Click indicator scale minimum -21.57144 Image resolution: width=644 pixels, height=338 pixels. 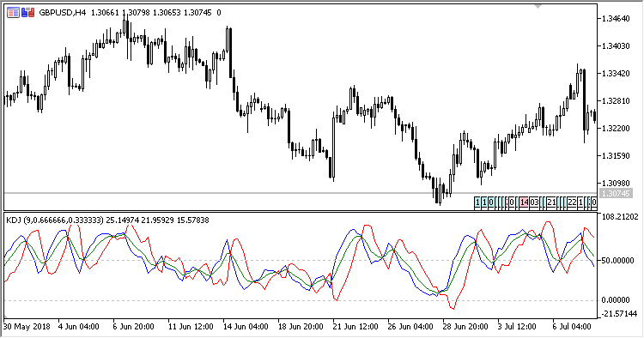(619, 314)
